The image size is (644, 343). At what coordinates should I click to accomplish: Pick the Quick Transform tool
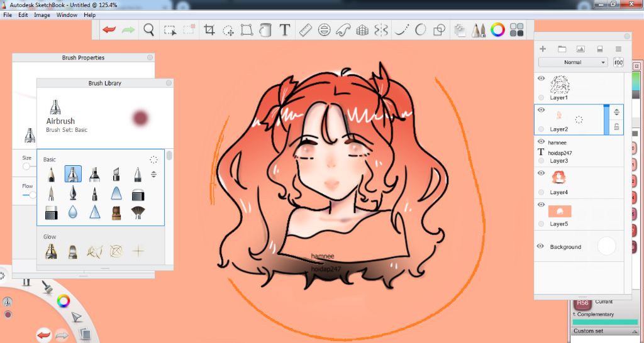[x=228, y=30]
